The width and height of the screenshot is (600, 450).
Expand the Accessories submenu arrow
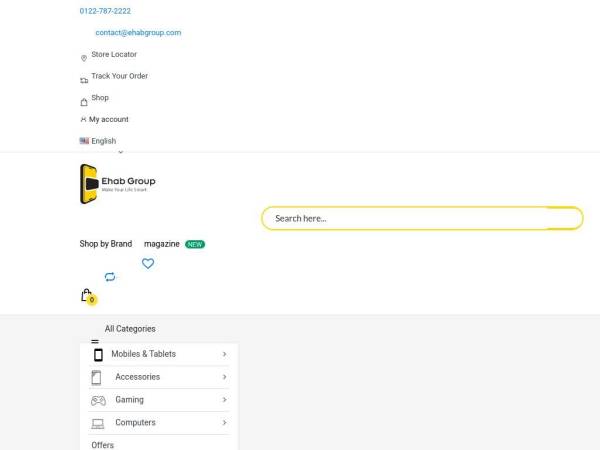point(225,377)
